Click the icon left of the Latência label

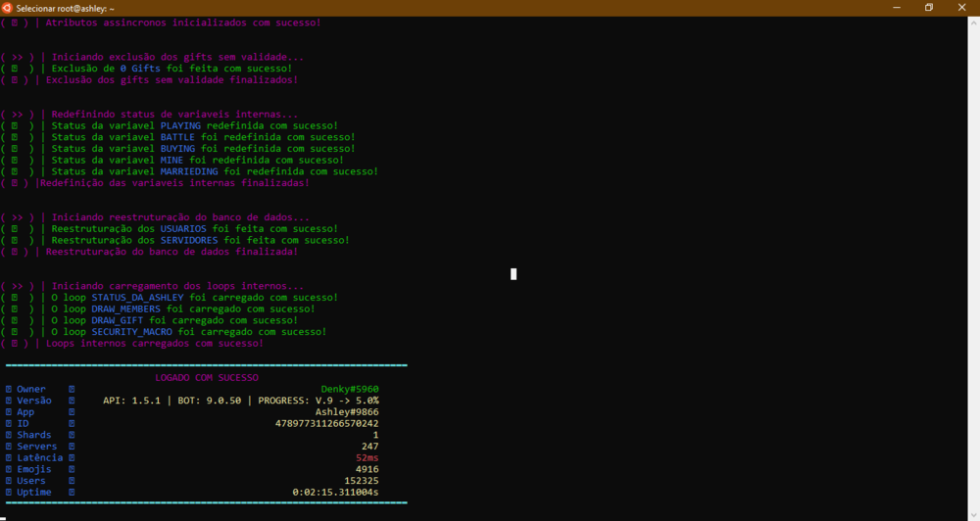tap(9, 458)
